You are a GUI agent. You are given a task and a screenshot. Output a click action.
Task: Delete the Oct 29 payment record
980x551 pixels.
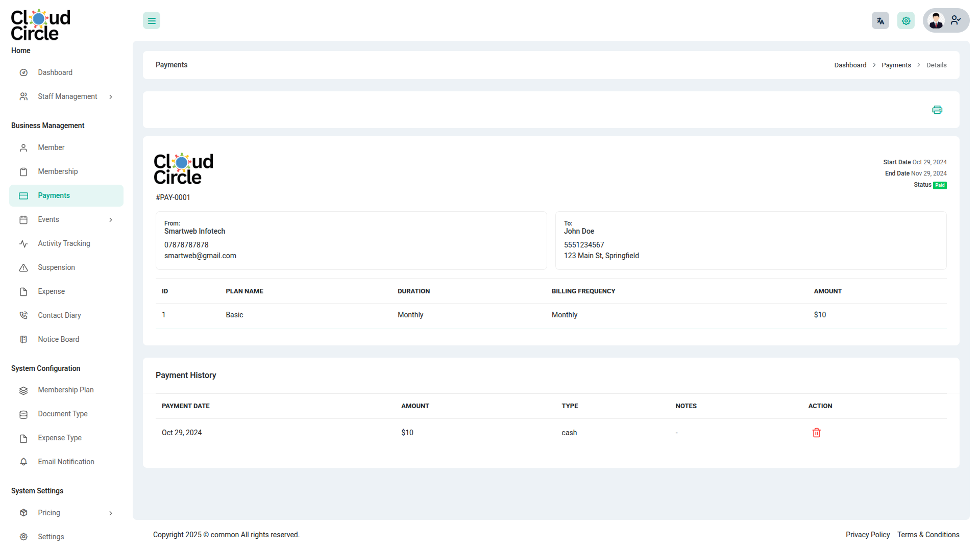[817, 433]
